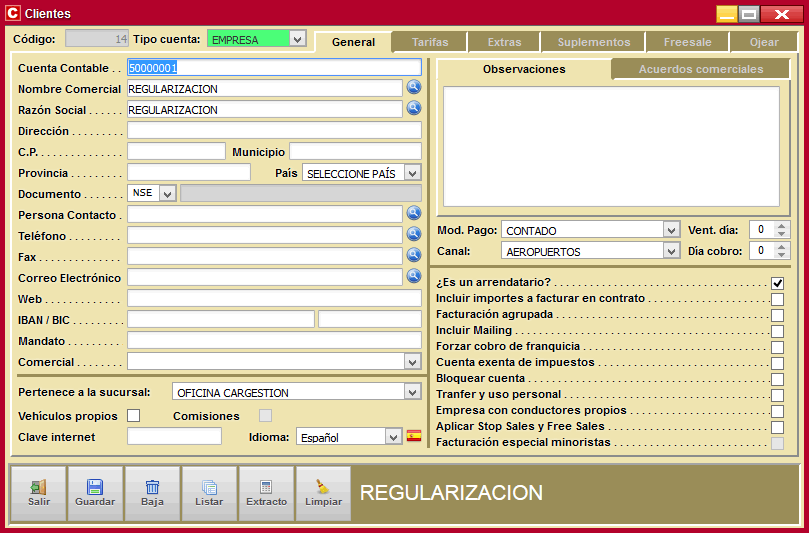
Task: Open the Acuerdos comerciales tab
Action: 701,69
